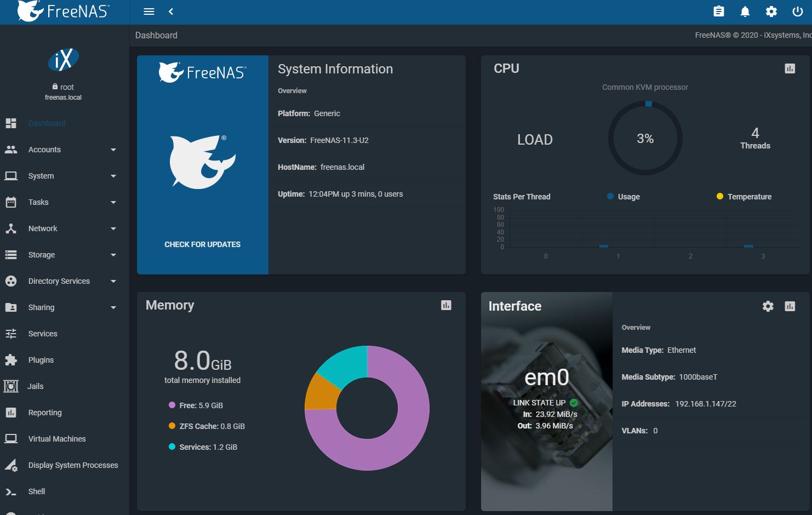Click the Tasks calendar icon
812x515 pixels.
11,202
